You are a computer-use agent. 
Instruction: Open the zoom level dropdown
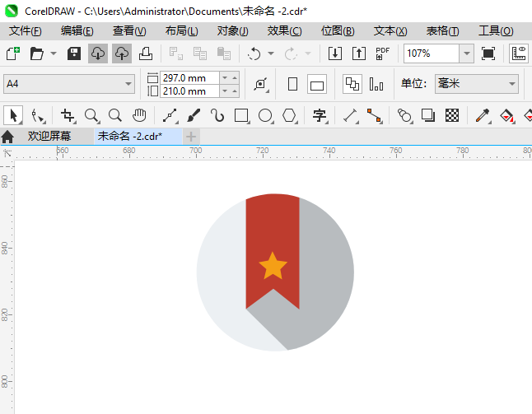tap(466, 53)
